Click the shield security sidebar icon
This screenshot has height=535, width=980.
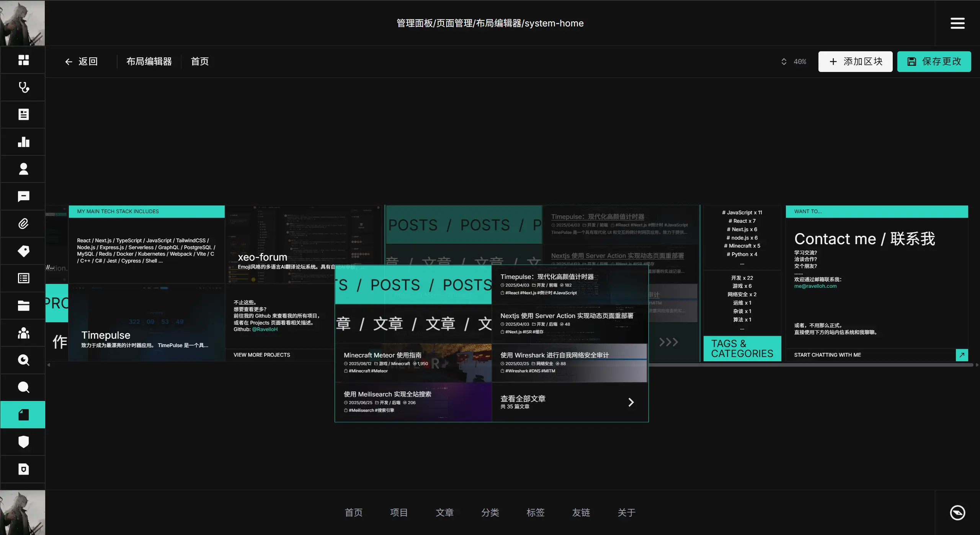click(23, 442)
